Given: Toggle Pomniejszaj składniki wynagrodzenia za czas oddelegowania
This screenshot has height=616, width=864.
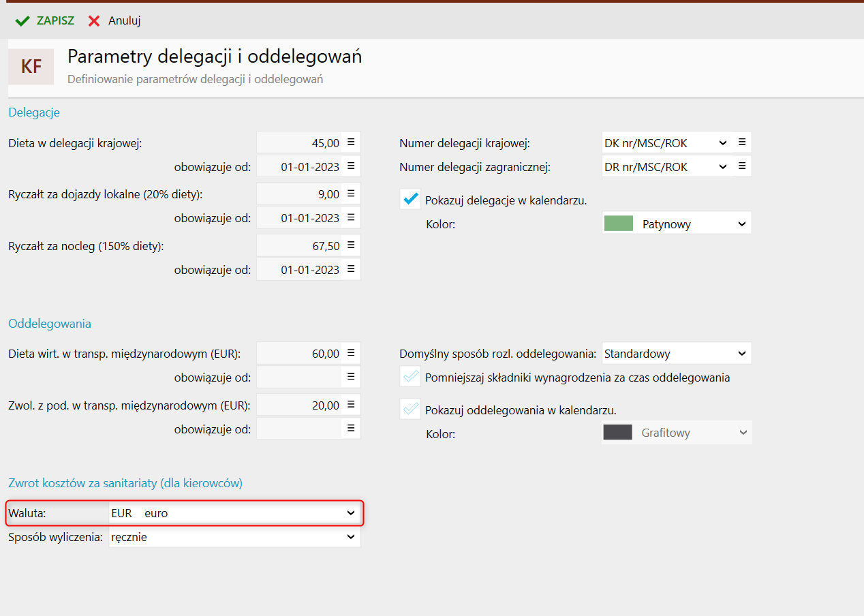Looking at the screenshot, I should pos(410,376).
